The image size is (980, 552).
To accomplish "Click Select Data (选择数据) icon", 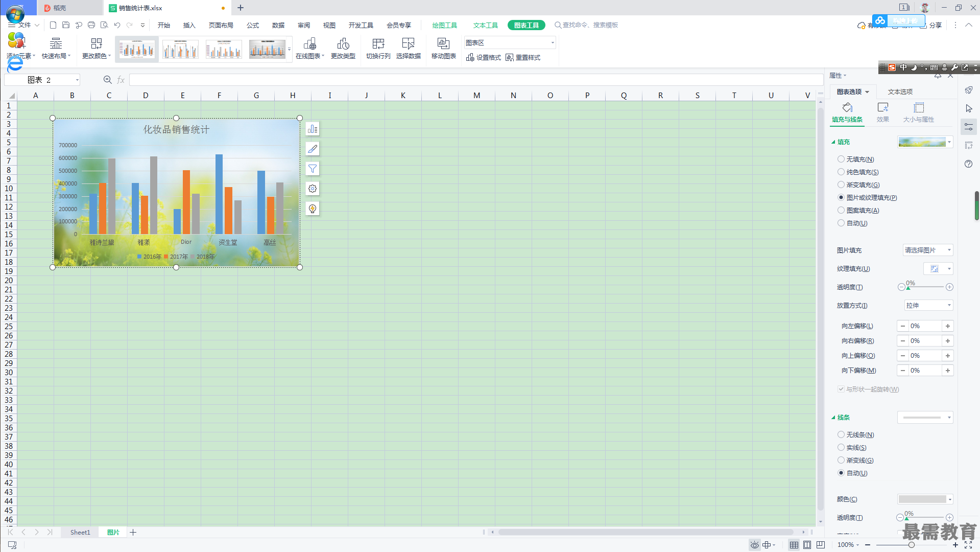I will (x=408, y=49).
